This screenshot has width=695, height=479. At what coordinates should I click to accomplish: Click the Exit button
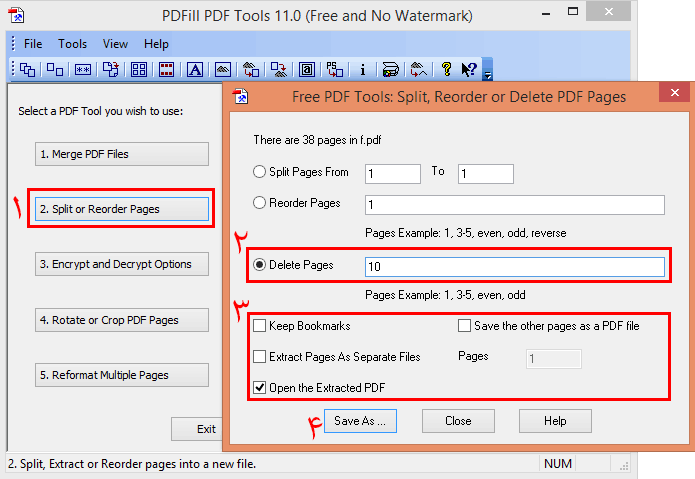(x=197, y=429)
